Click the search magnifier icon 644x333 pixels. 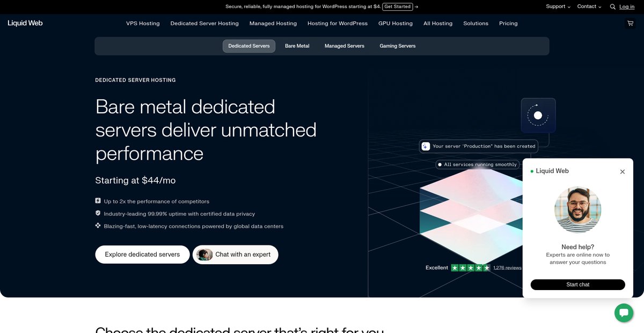[613, 7]
